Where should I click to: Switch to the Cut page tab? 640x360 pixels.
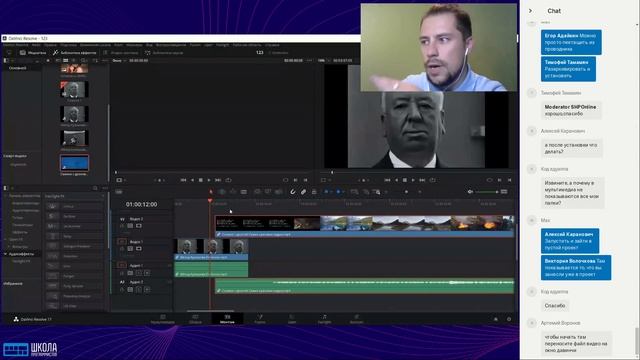coord(195,319)
